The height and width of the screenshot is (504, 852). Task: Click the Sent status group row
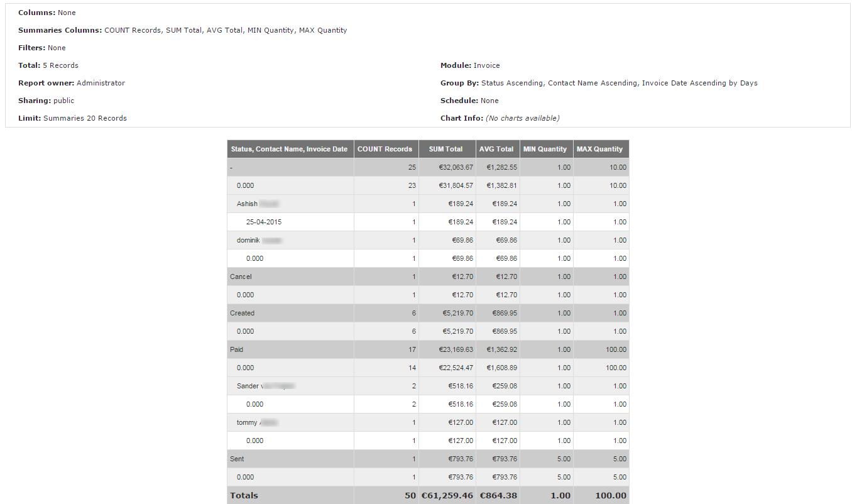coord(237,459)
